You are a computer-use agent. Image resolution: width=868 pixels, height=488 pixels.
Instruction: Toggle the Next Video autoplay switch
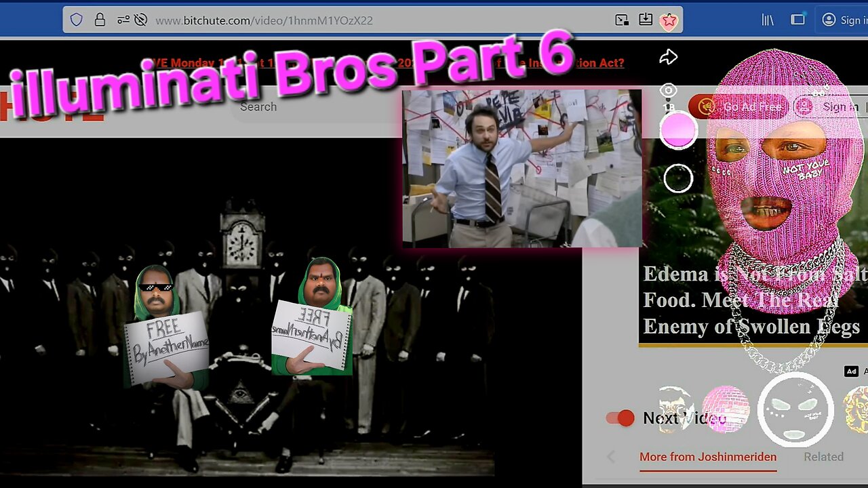coord(620,418)
